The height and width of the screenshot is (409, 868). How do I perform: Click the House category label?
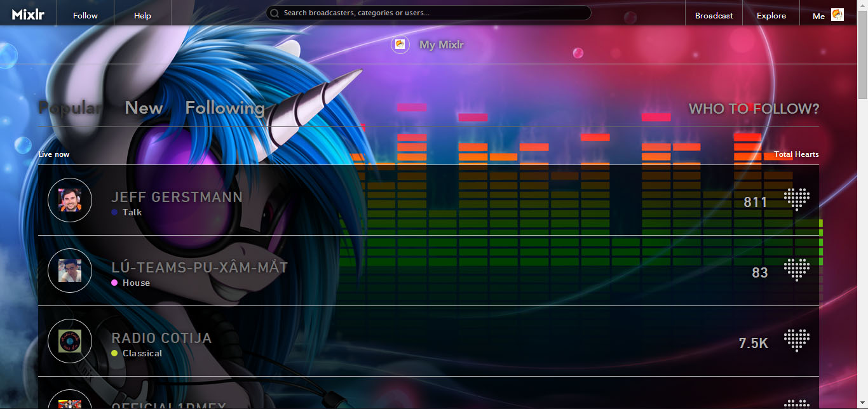(136, 283)
